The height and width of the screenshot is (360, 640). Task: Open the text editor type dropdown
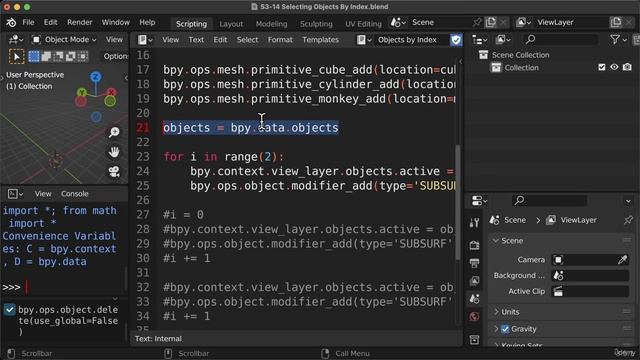coord(145,40)
